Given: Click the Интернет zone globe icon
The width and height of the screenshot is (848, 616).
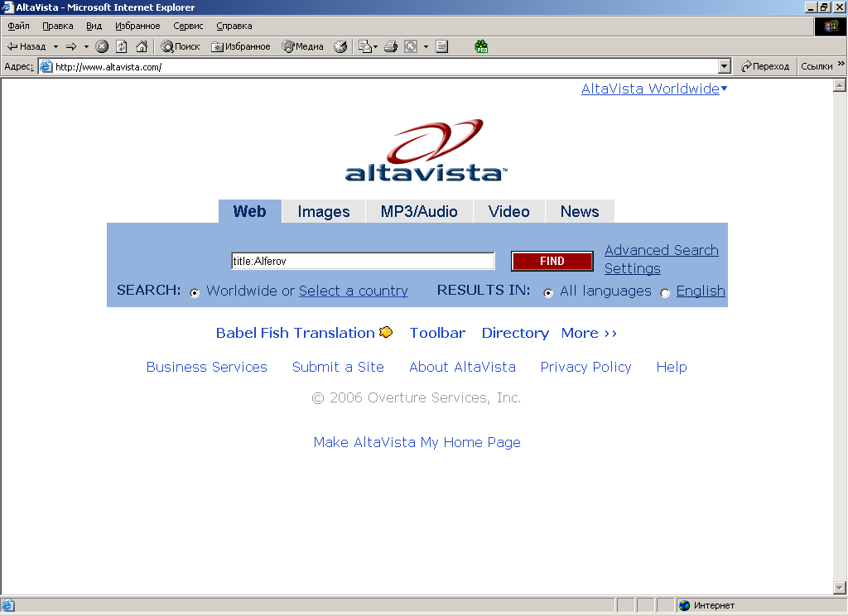Looking at the screenshot, I should 685,606.
